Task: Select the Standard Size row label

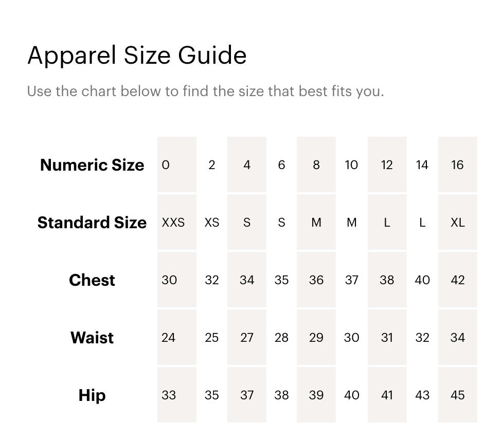Action: (x=92, y=223)
